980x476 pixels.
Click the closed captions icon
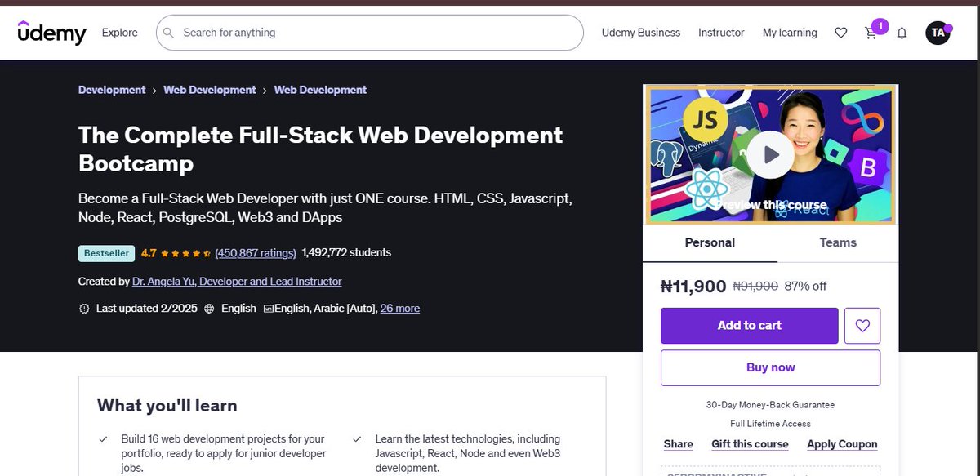pos(268,309)
